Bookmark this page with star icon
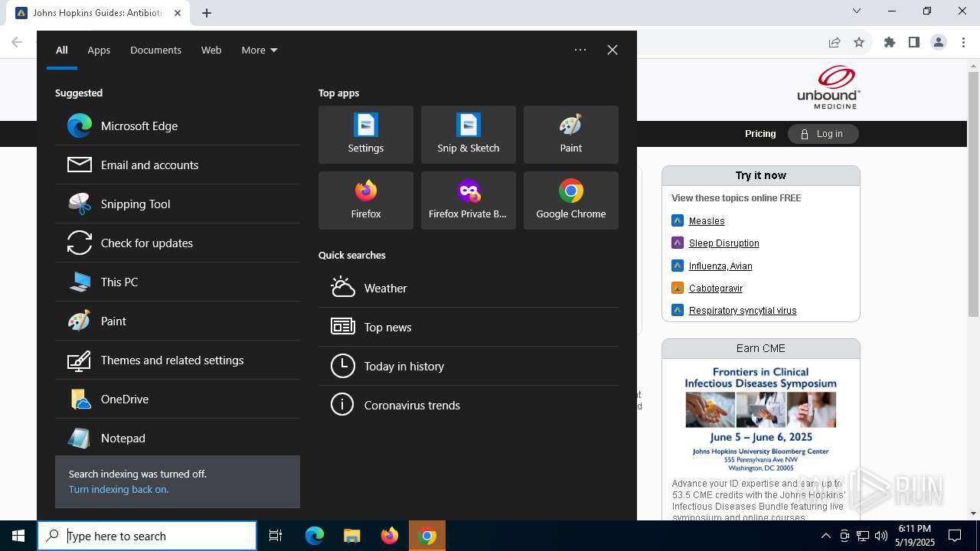 coord(859,42)
